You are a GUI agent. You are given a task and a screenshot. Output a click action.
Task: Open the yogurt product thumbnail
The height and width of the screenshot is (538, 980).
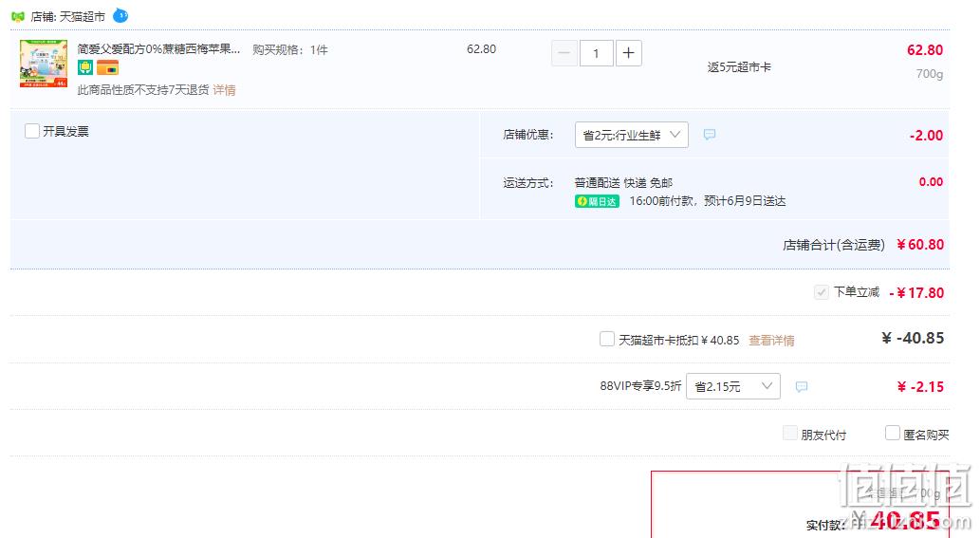(44, 64)
